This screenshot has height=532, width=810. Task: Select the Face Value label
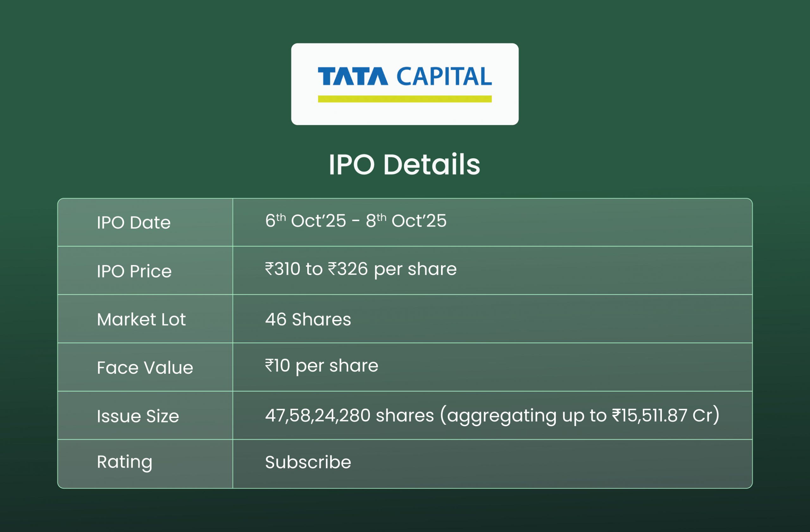[x=145, y=368]
